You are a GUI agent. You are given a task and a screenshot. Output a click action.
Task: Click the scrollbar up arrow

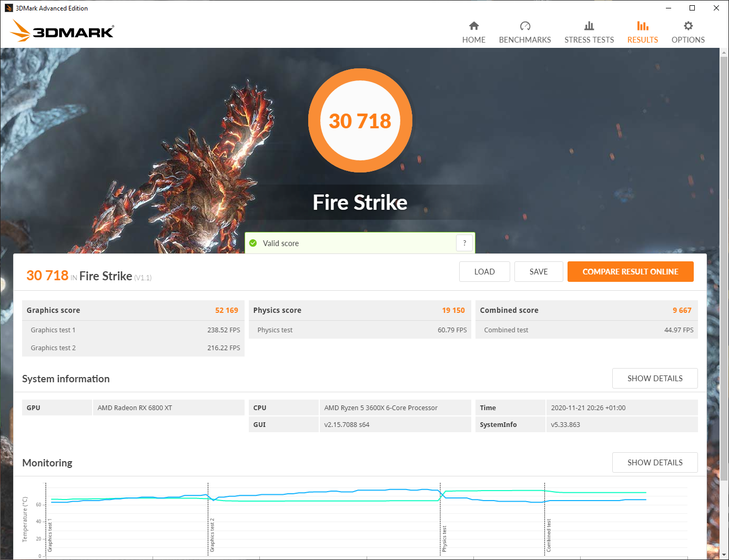point(724,52)
